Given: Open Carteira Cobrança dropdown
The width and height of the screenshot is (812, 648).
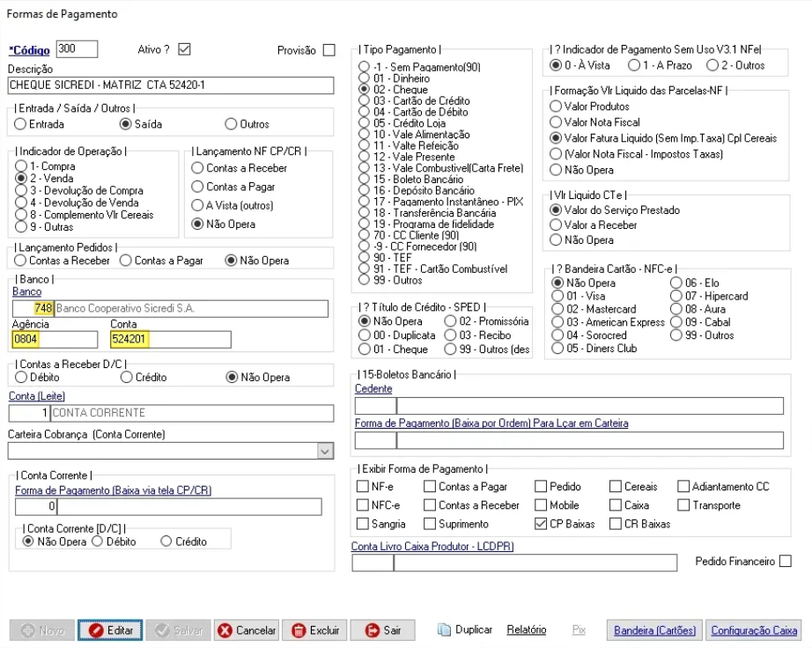Looking at the screenshot, I should pyautogui.click(x=325, y=452).
